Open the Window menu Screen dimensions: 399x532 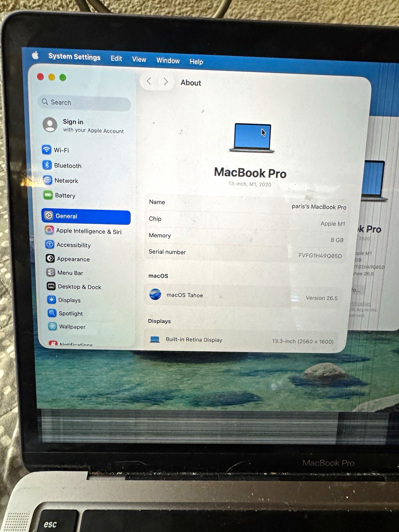point(168,61)
